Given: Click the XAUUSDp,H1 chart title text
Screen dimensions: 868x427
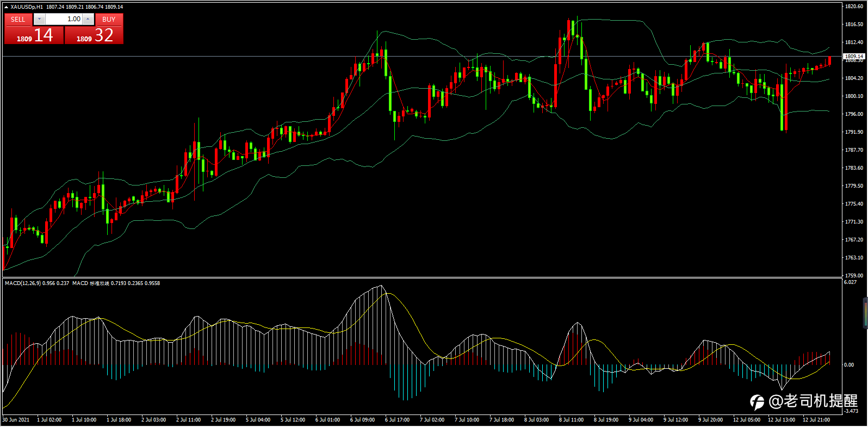Looking at the screenshot, I should coord(27,7).
